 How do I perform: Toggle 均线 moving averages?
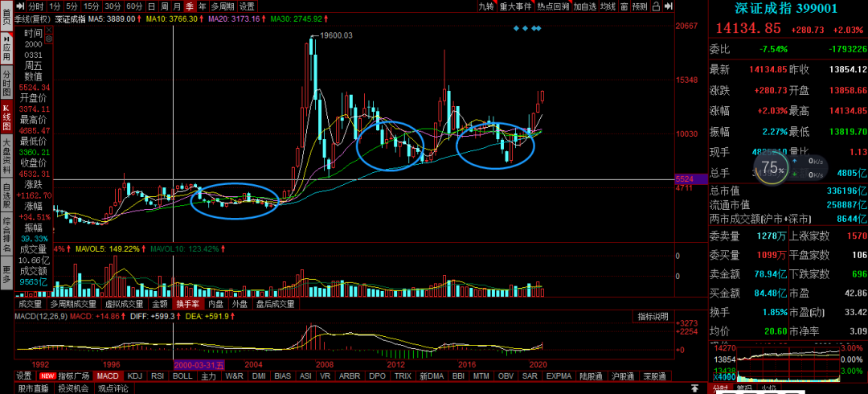coord(608,6)
